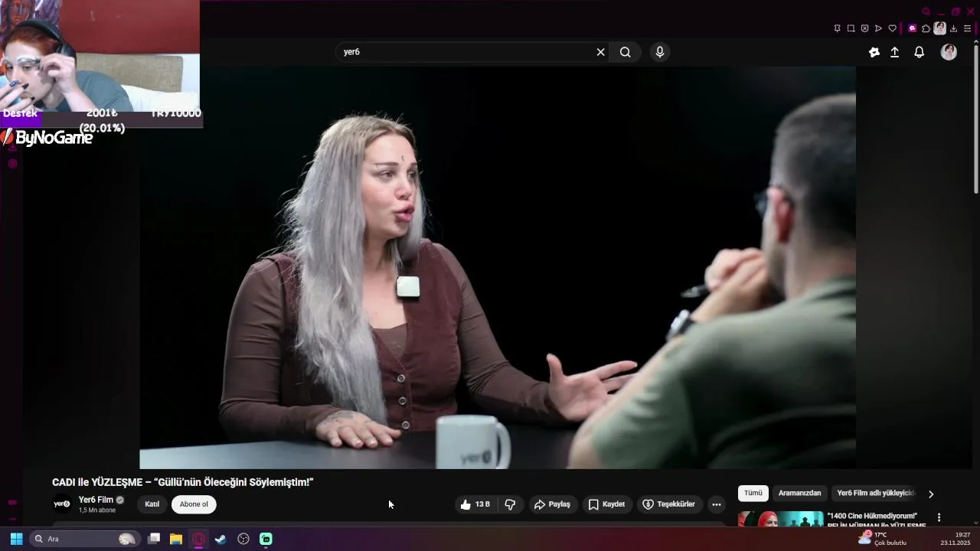Click the browser snapshot square icon
Viewport: 980px width, 551px height.
(851, 28)
